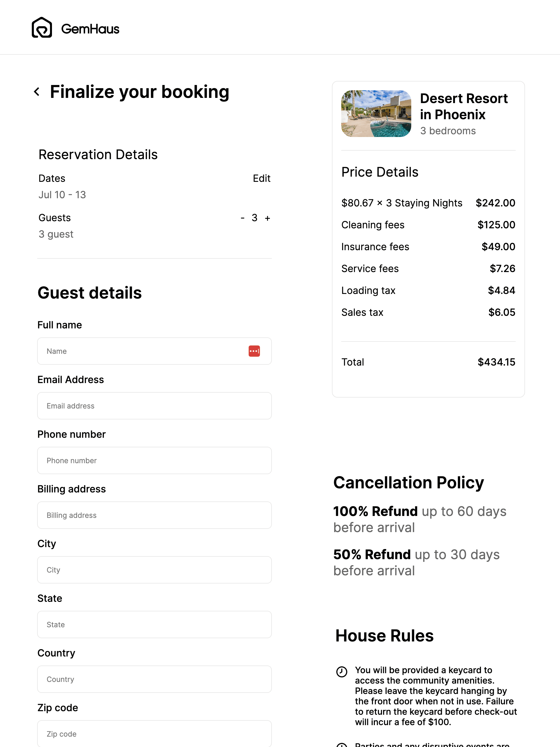Click the Cancellation Policy section header
This screenshot has width=560, height=747.
[x=408, y=482]
